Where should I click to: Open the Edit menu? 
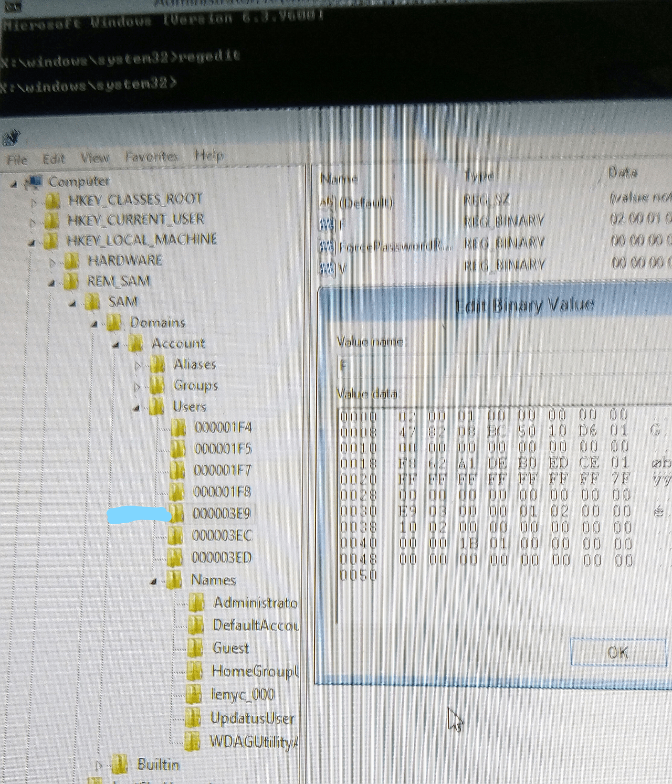click(54, 158)
